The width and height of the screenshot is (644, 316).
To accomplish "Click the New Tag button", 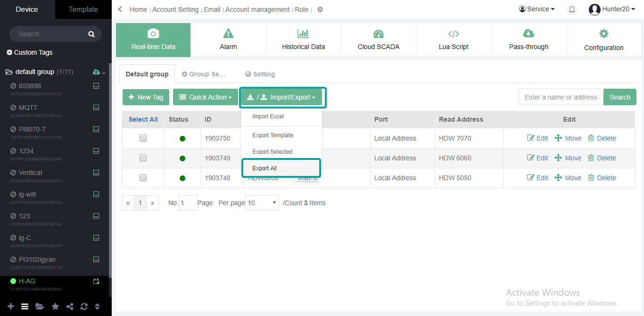I will pos(146,97).
